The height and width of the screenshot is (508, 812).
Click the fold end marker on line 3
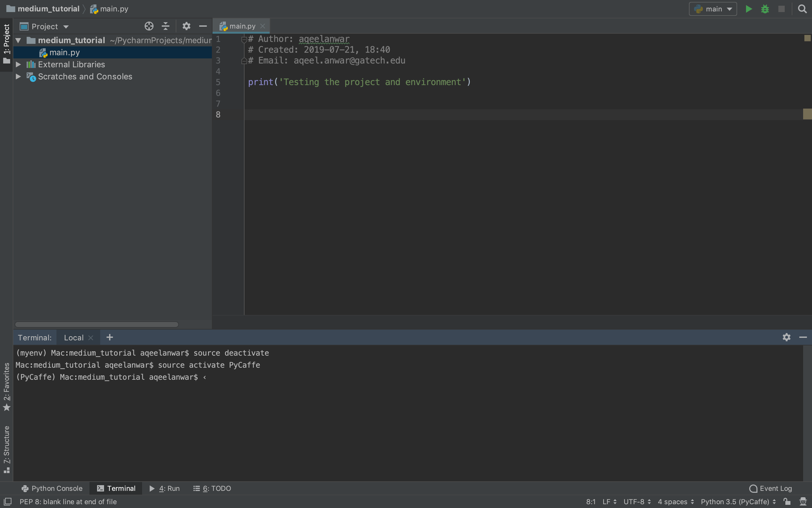coord(244,61)
